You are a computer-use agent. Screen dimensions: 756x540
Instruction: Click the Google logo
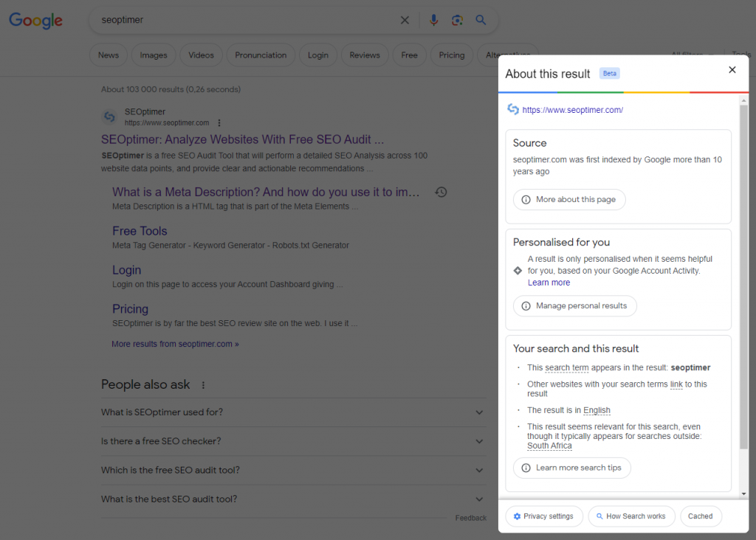pos(35,21)
